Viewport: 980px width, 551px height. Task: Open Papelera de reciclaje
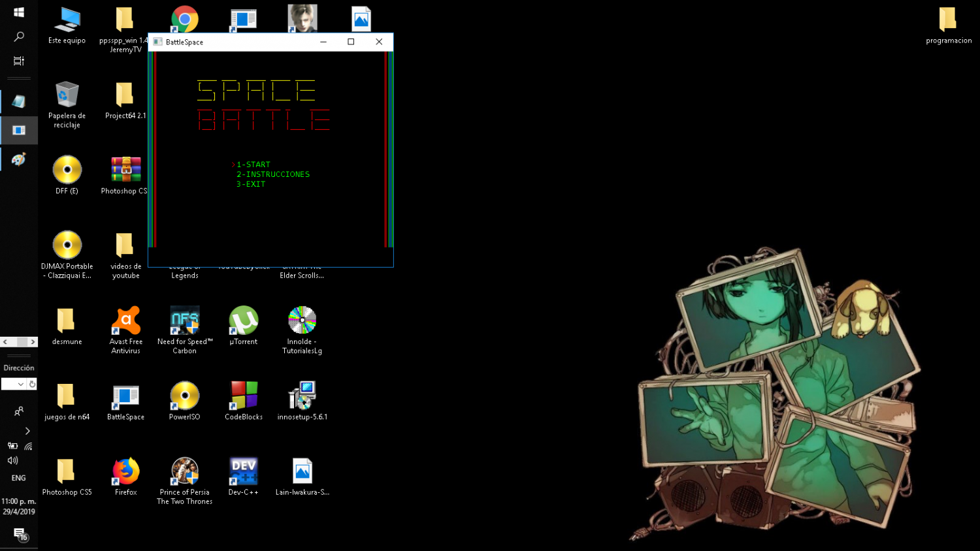tap(67, 104)
